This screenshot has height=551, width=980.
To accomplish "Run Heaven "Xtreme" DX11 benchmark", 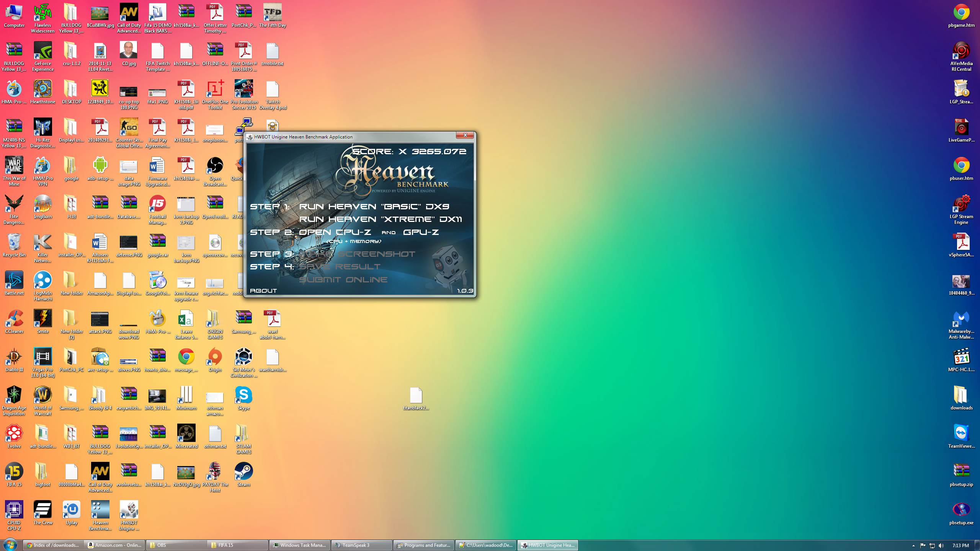I will 381,219.
